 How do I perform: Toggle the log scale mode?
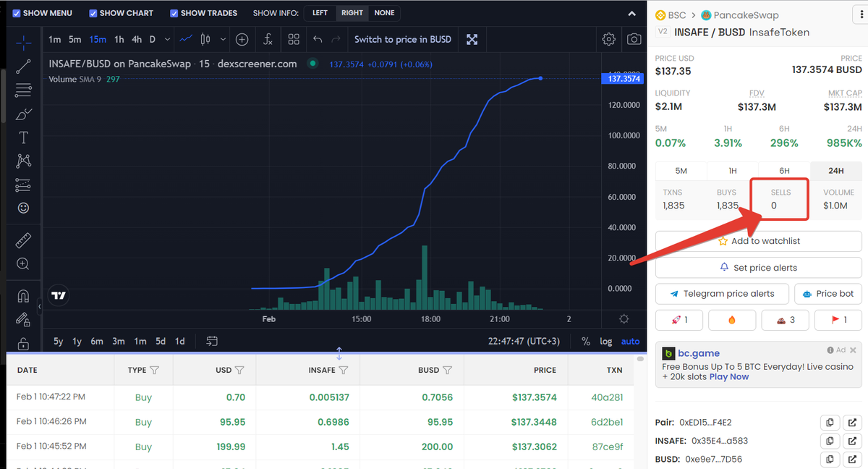605,341
